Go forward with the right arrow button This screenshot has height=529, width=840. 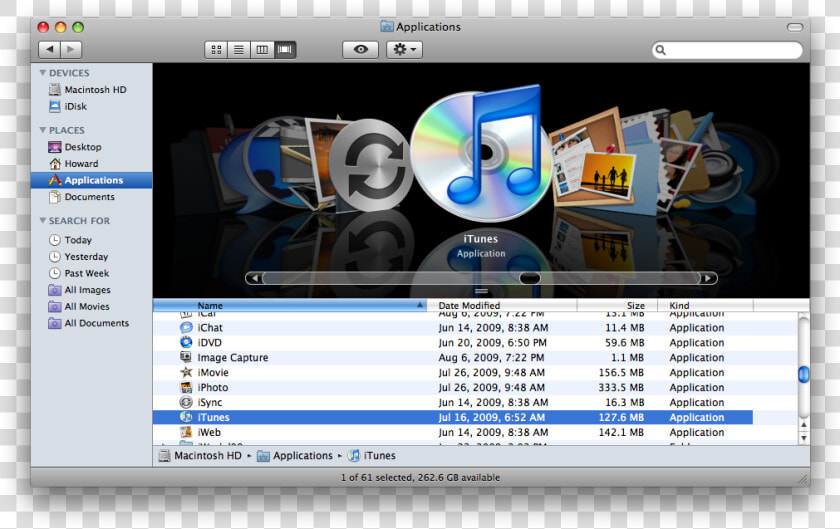pyautogui.click(x=71, y=49)
